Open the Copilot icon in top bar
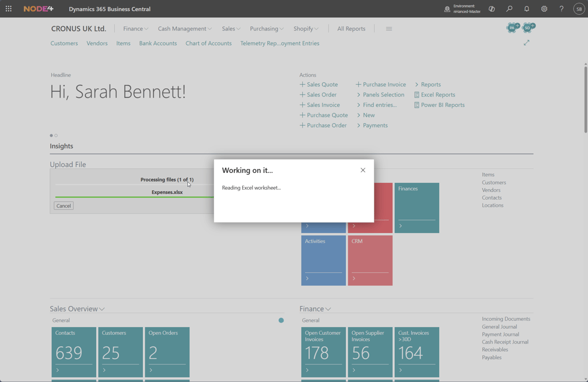588x382 pixels. [x=492, y=9]
